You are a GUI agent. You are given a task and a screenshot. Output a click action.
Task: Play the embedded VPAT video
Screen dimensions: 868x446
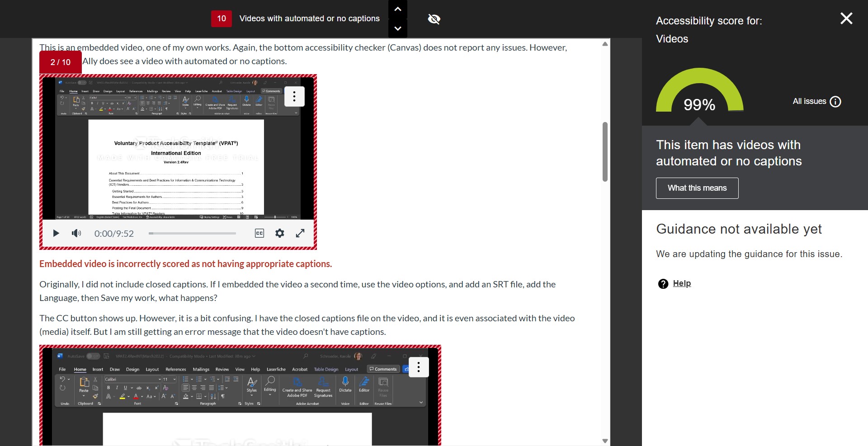pos(56,233)
